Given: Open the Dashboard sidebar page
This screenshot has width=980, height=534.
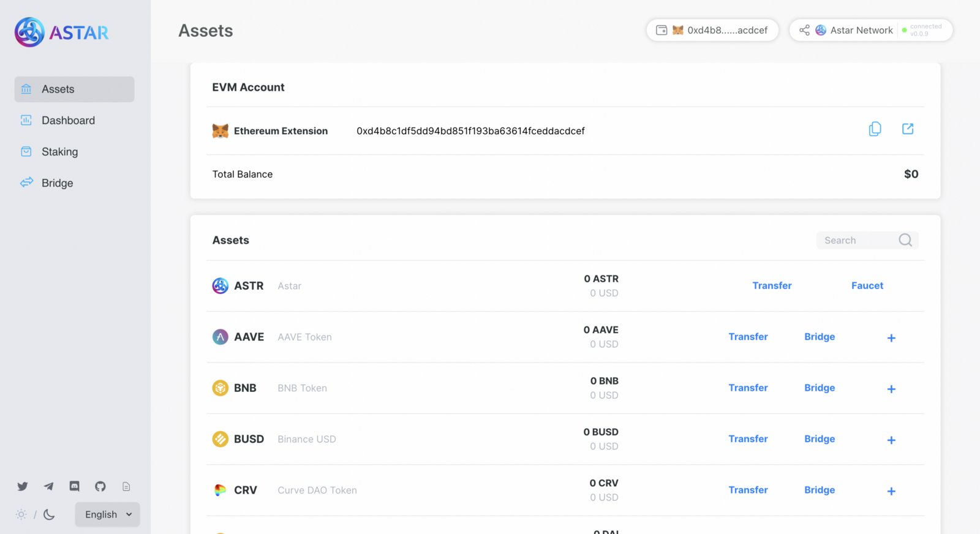Looking at the screenshot, I should coord(74,121).
